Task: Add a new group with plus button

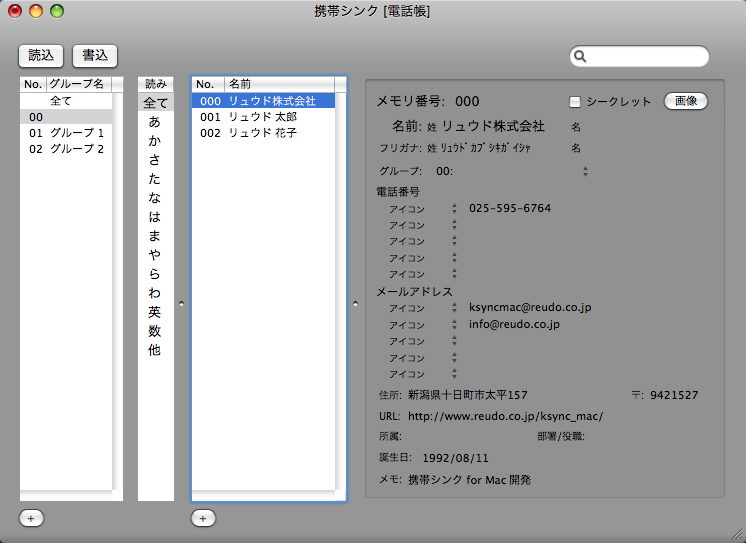Action: pos(31,518)
